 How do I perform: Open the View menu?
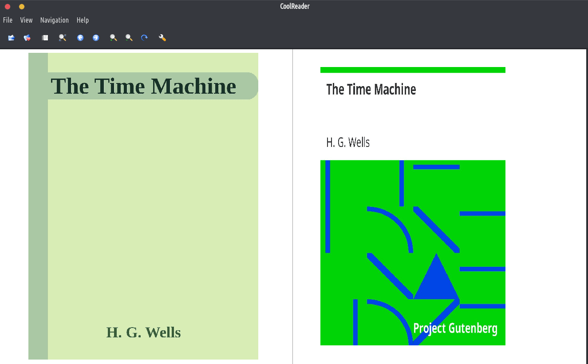coord(26,20)
